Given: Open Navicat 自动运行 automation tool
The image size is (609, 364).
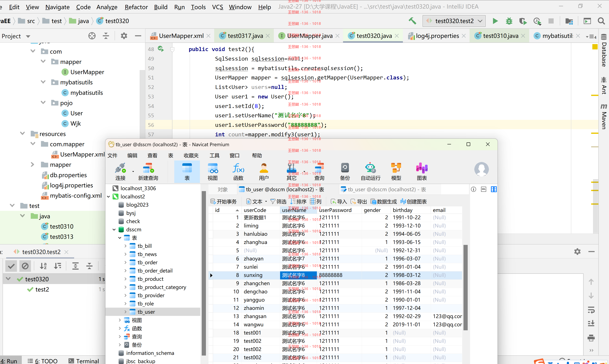Looking at the screenshot, I should pos(370,171).
